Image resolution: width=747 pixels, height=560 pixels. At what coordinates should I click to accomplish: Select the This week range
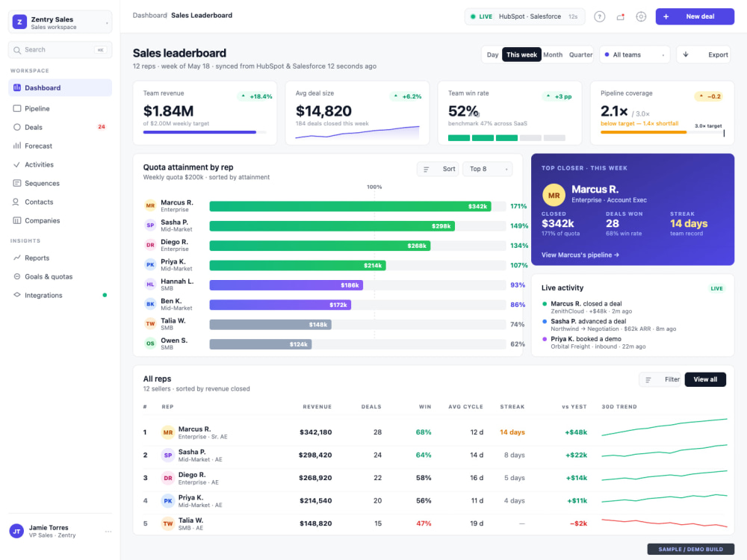(x=521, y=55)
